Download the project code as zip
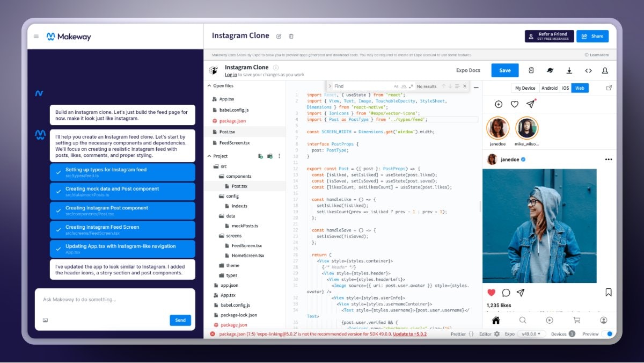Viewport: 644px width, 363px height. coord(569,70)
